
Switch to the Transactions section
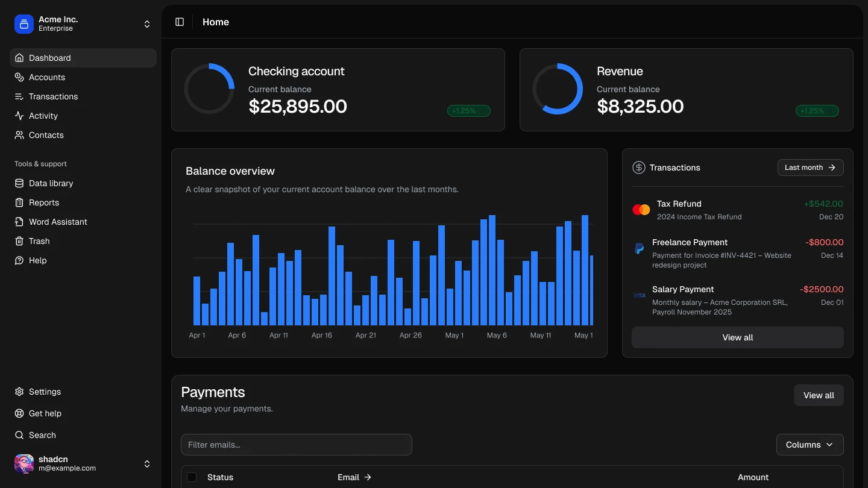53,96
